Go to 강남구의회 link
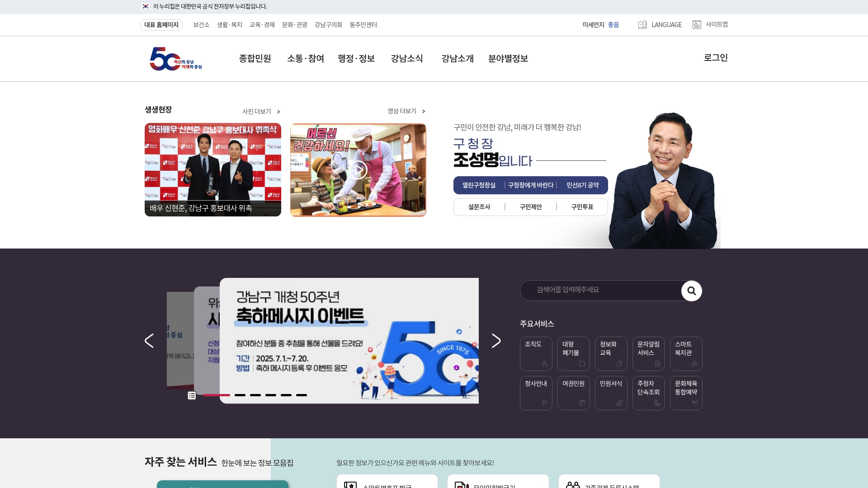 tap(328, 25)
